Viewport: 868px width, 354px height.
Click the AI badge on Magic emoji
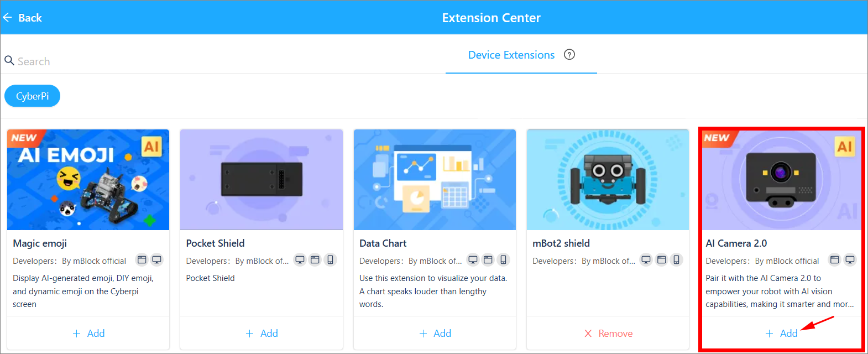tap(151, 147)
